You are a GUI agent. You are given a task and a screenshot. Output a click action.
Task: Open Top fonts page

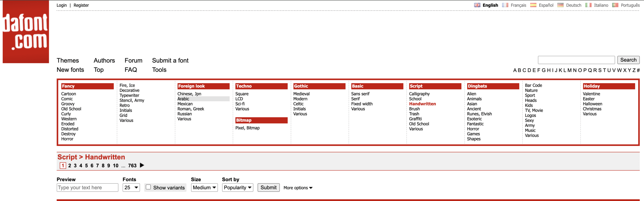[99, 70]
